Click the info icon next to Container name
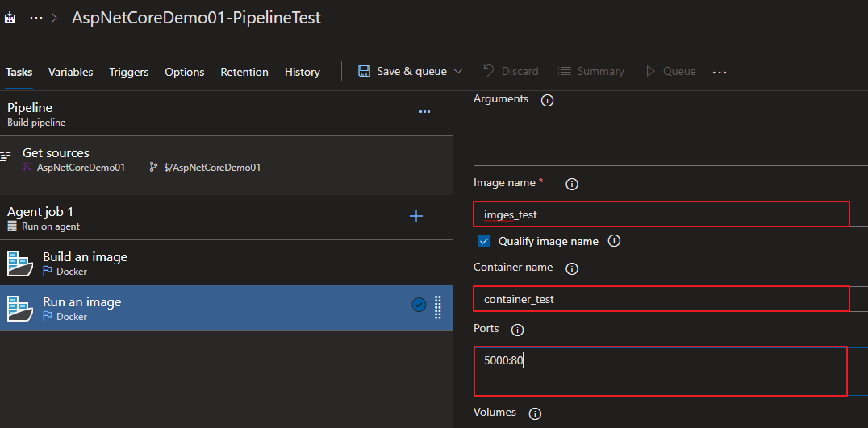 (x=572, y=268)
